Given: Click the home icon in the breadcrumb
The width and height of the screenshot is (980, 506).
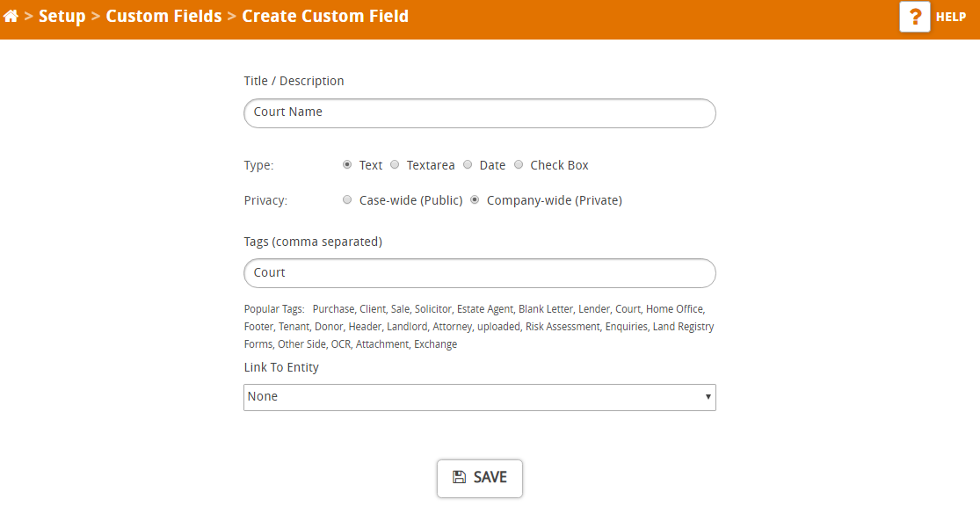Looking at the screenshot, I should click(x=11, y=16).
